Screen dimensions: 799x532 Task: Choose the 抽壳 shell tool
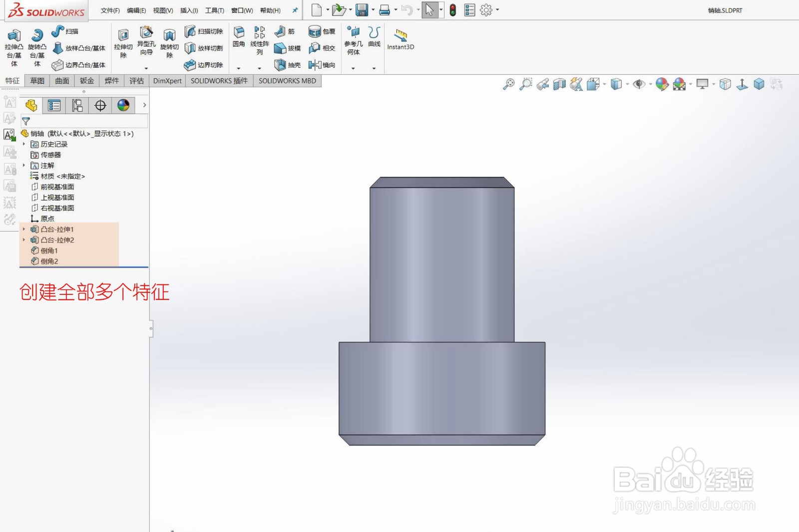click(288, 65)
